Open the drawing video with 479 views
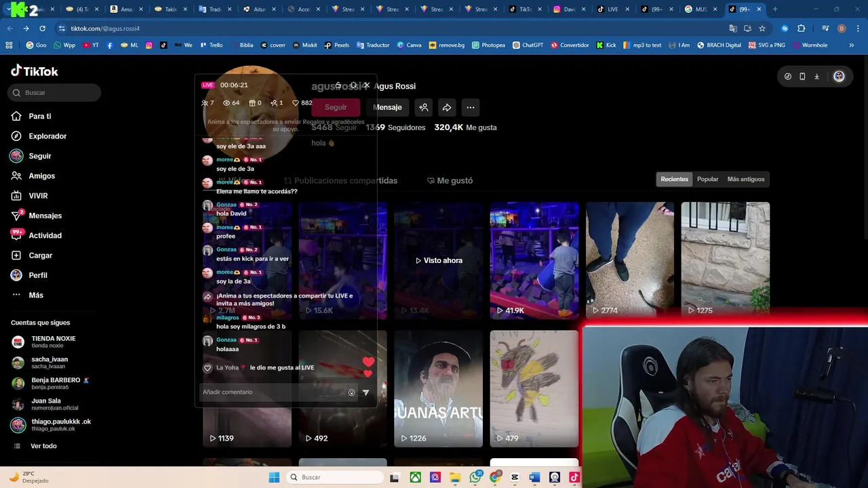868x488 pixels. [534, 388]
